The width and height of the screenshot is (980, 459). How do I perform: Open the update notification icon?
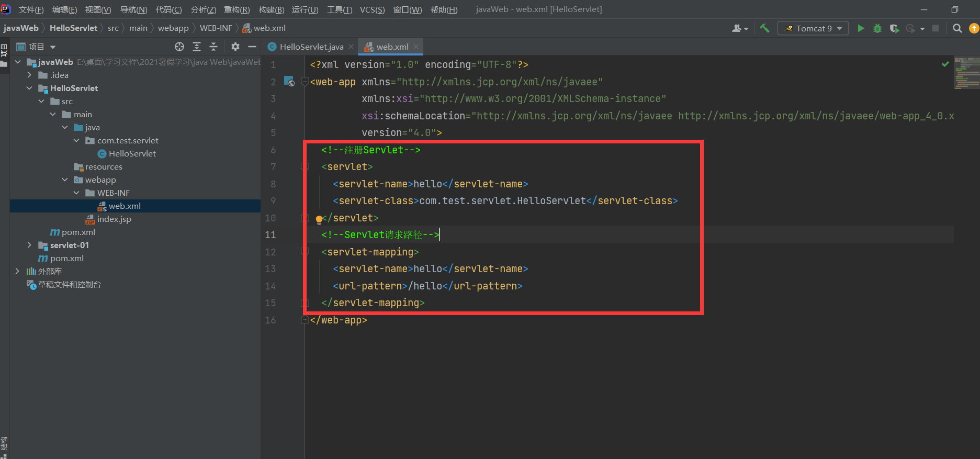[x=974, y=28]
